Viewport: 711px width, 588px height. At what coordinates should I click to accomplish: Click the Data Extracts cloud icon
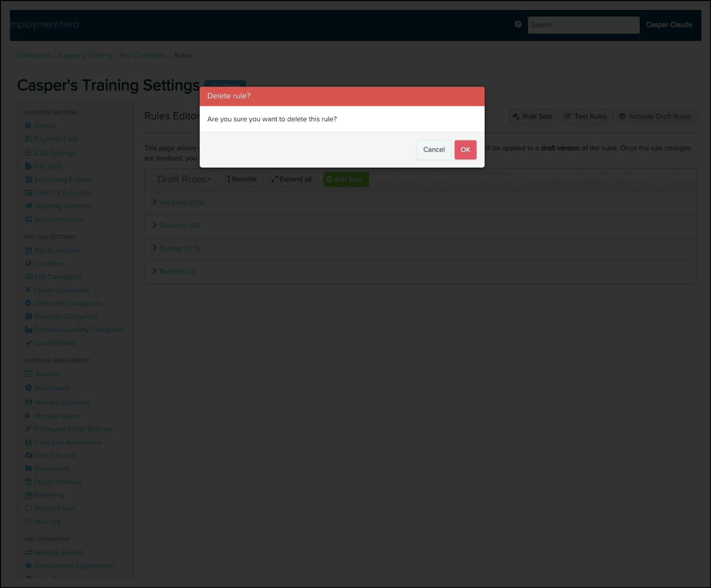28,455
